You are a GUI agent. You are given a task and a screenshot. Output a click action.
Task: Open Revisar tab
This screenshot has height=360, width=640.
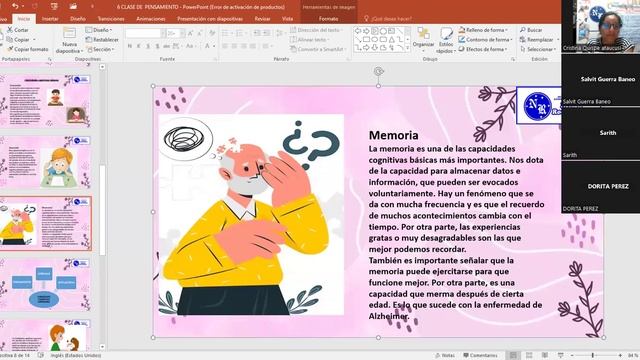click(262, 19)
